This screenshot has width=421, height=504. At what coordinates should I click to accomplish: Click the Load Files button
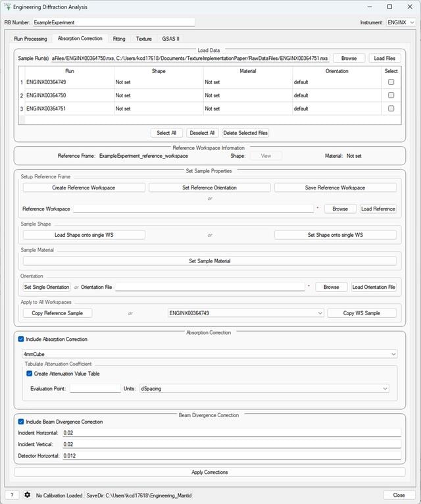click(384, 58)
